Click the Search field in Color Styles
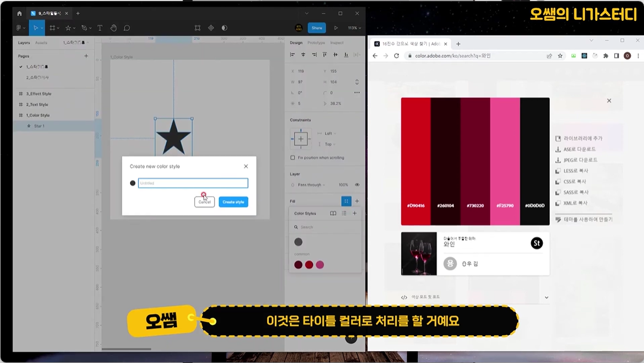This screenshot has width=644, height=363. click(327, 227)
